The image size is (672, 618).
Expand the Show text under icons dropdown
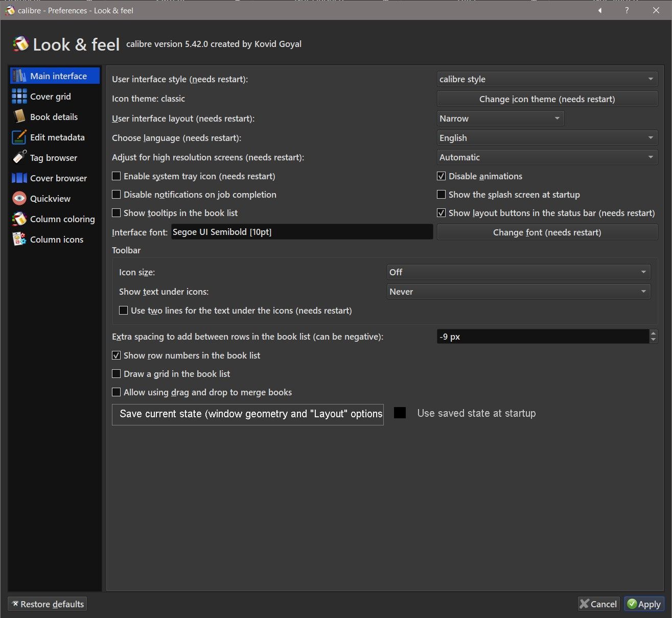519,292
